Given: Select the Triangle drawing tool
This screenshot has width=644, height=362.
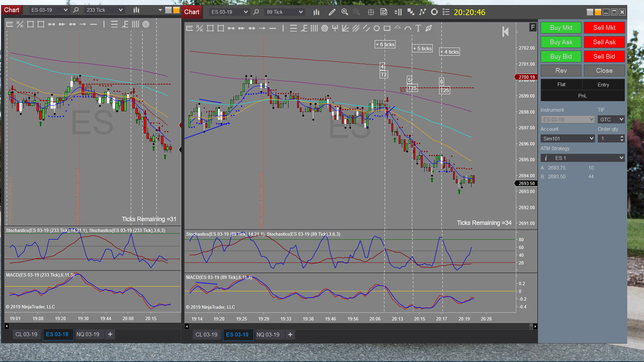Looking at the screenshot, I should point(397,28).
